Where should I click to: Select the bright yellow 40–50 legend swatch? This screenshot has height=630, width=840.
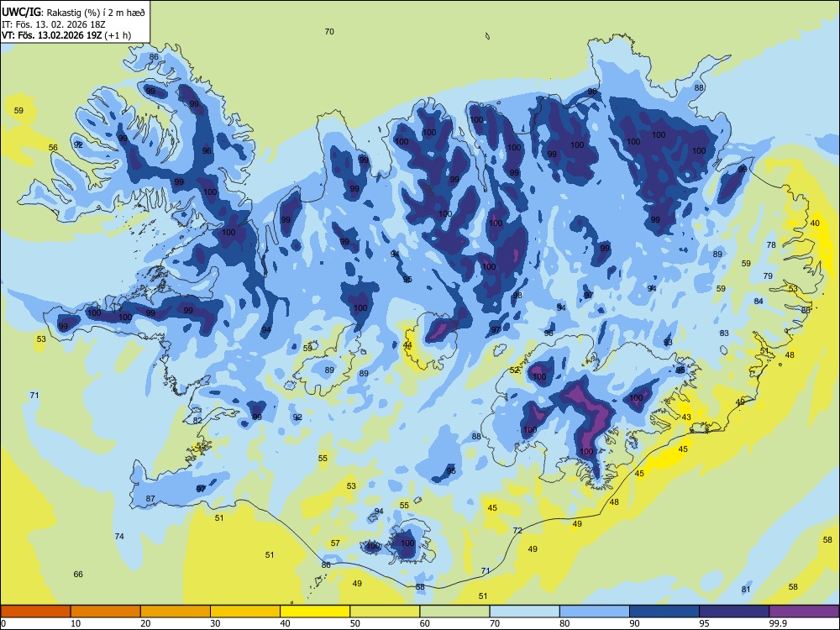315,612
